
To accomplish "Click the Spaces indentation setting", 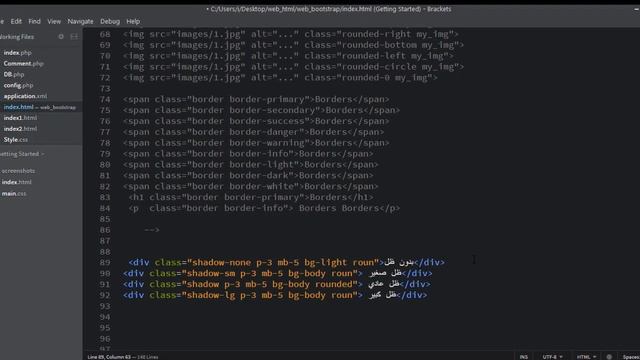I will pyautogui.click(x=631, y=357).
